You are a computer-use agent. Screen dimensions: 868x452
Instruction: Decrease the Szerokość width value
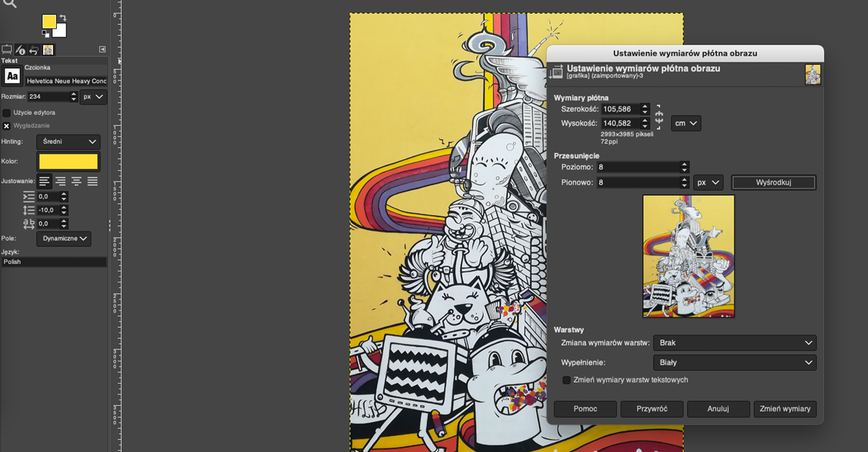click(645, 112)
